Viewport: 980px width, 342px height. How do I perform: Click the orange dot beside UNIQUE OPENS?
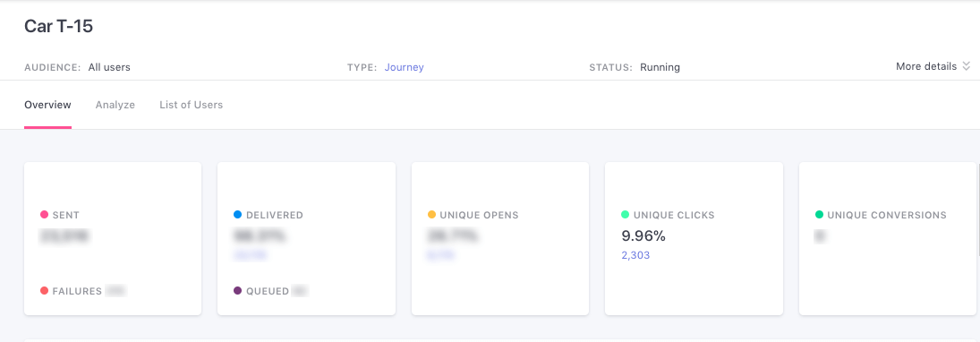(431, 215)
